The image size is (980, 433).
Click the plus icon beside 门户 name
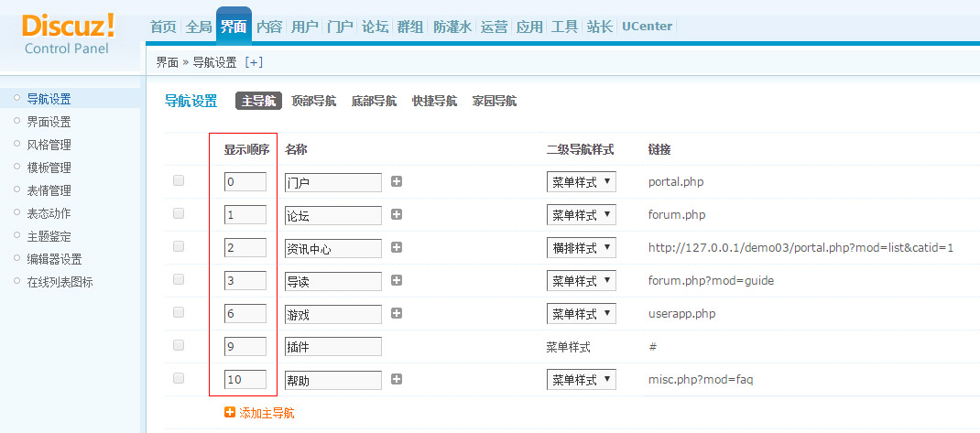coord(397,181)
